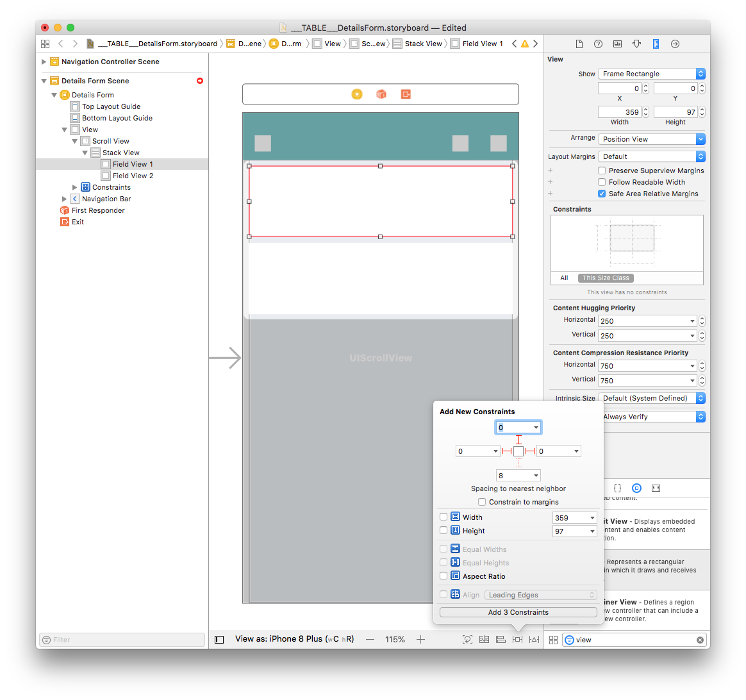Click the yellow issue warning icon
Image resolution: width=746 pixels, height=700 pixels.
point(525,44)
